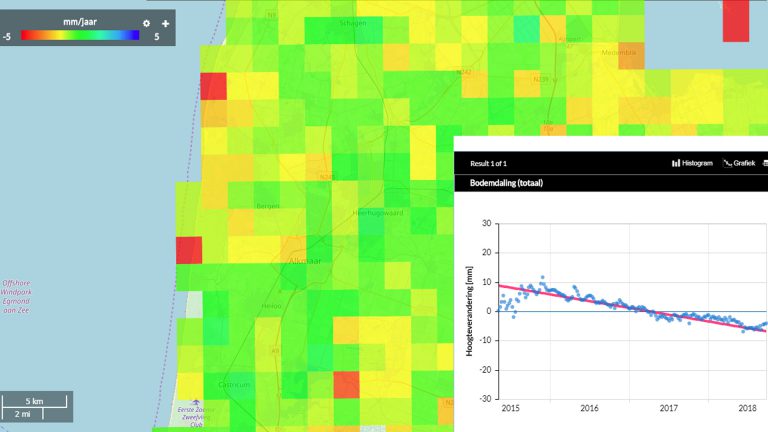
Task: Click the Schagen town label
Action: [354, 22]
